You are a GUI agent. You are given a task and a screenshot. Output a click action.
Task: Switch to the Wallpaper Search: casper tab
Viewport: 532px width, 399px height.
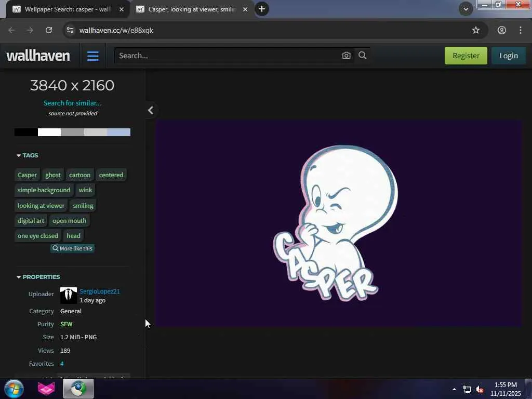coord(68,9)
